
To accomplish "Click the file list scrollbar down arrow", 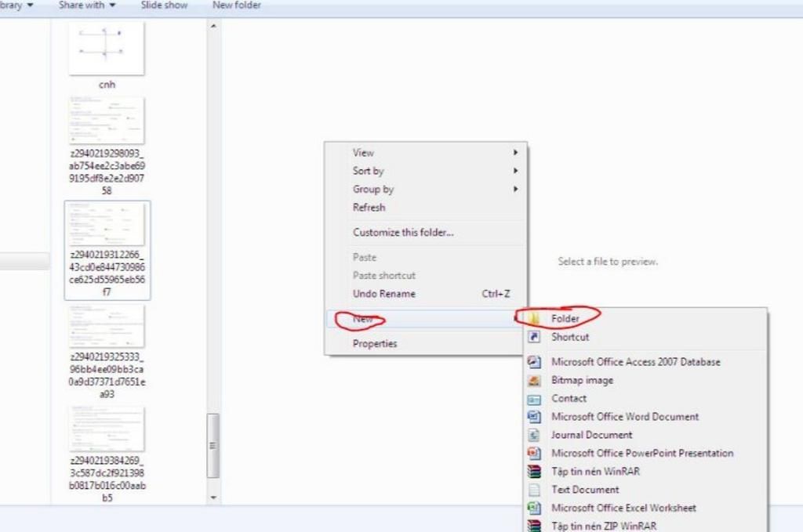I will (213, 498).
